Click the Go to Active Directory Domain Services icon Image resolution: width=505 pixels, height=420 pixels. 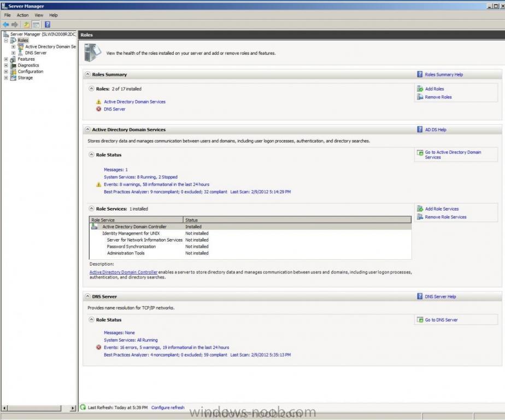(420, 153)
